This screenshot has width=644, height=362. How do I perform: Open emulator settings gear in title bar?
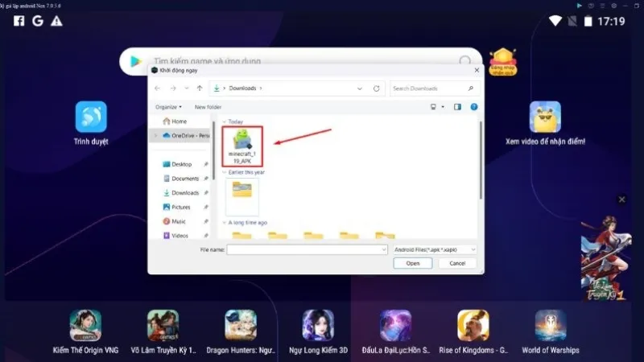pyautogui.click(x=614, y=6)
